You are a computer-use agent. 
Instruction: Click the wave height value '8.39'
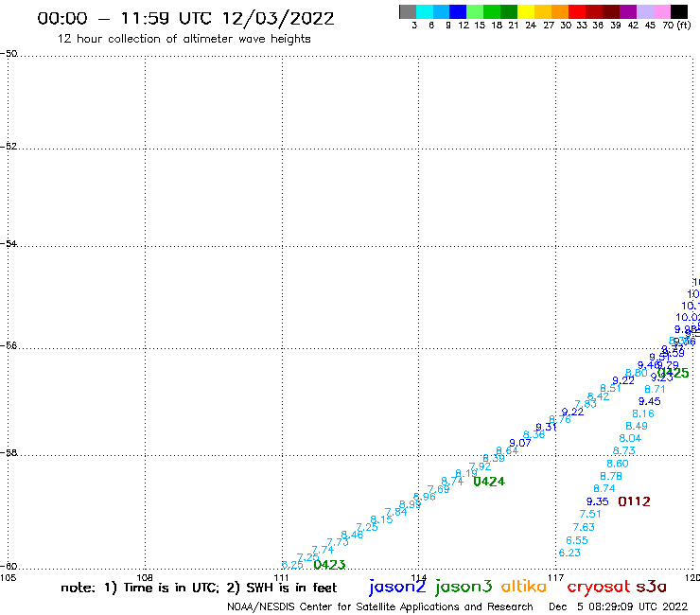click(494, 459)
